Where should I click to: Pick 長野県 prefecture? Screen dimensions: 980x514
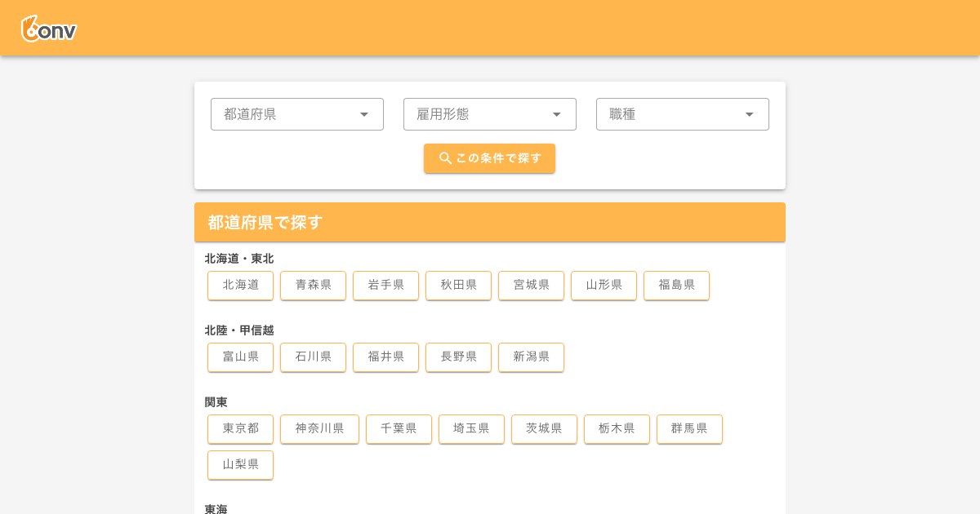tap(459, 357)
